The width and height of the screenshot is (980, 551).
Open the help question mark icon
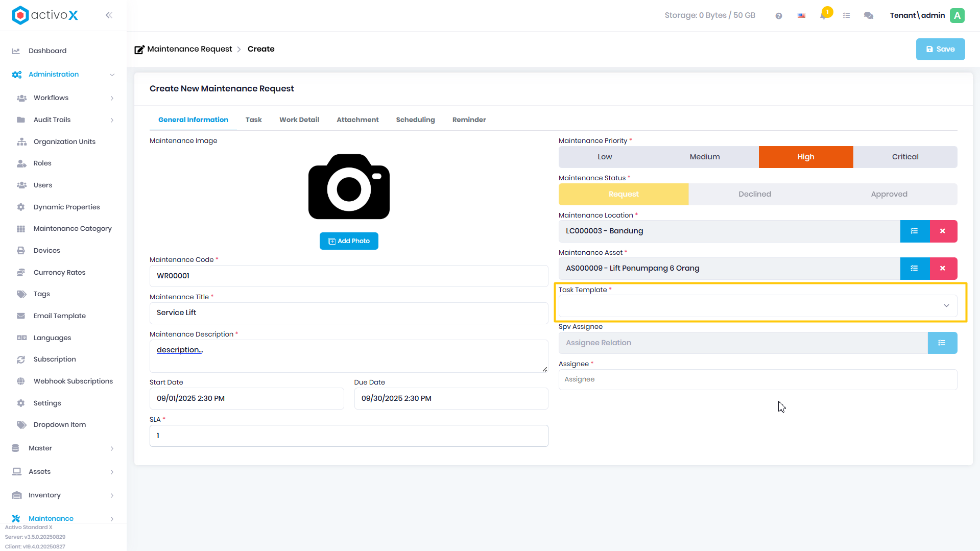point(778,16)
